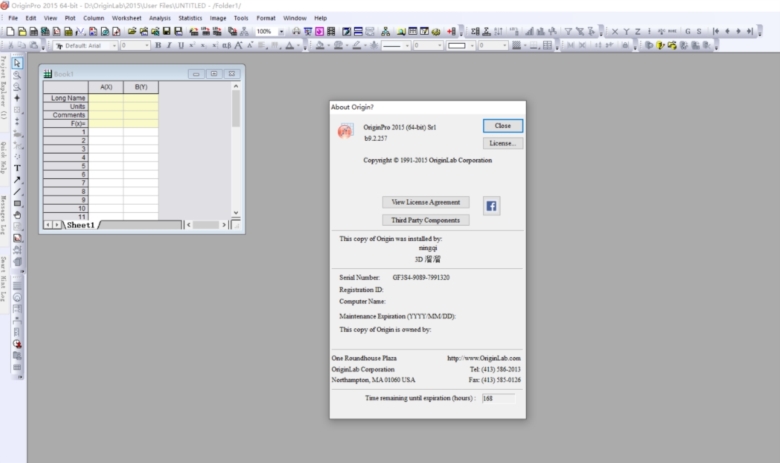Select row 5 header in Book1
Viewport: 780px width, 463px height.
click(66, 166)
